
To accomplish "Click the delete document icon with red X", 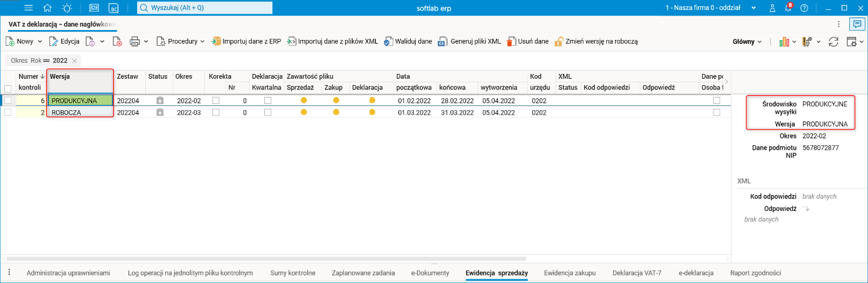I will [117, 41].
